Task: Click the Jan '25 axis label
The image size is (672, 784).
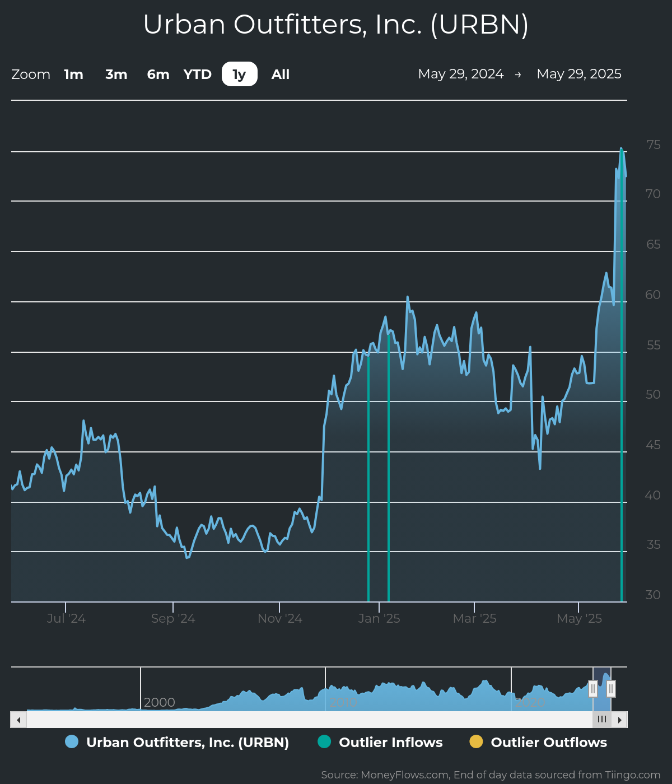Action: tap(379, 618)
